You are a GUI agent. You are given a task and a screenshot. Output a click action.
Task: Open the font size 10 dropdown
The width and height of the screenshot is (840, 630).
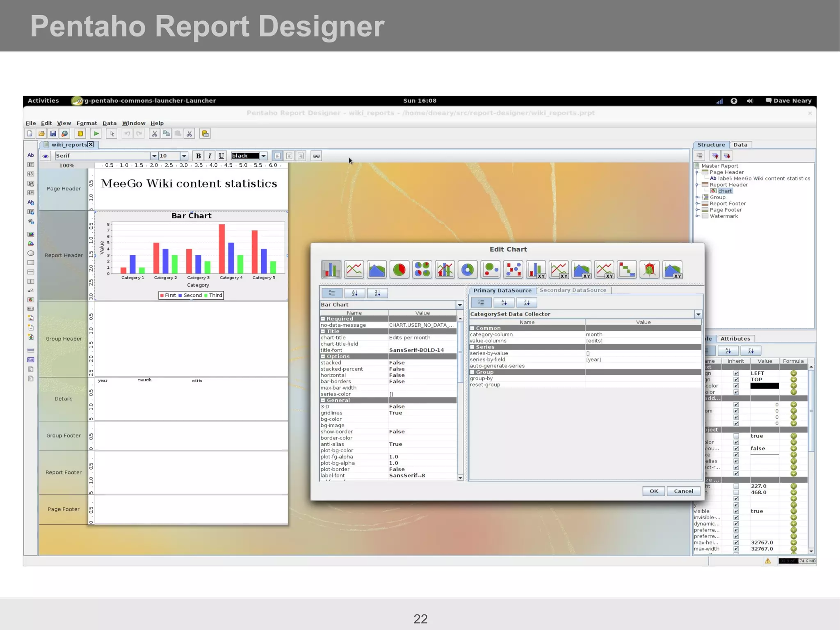[x=184, y=156]
